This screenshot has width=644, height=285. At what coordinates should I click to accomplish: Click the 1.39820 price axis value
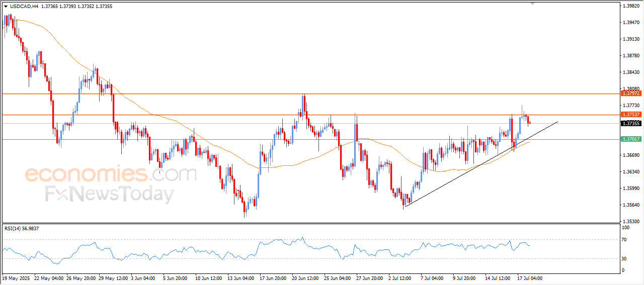click(630, 6)
